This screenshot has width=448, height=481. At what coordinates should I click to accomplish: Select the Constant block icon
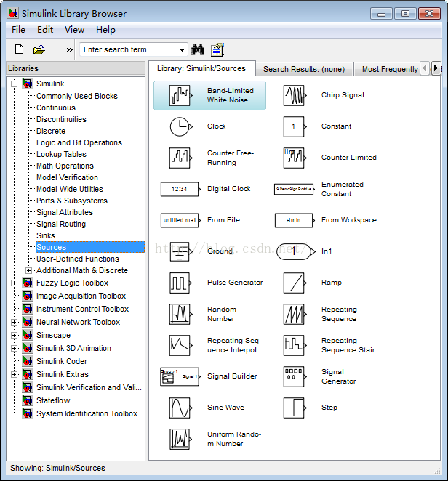pos(295,126)
